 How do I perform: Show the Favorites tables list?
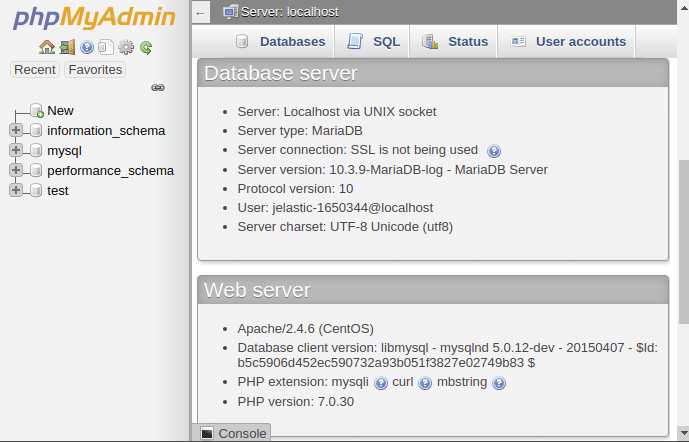(95, 69)
